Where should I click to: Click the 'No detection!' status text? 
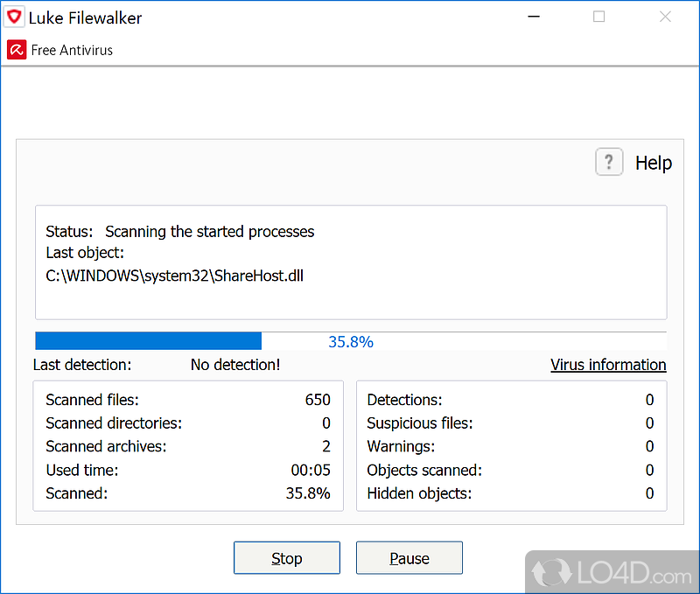(235, 365)
